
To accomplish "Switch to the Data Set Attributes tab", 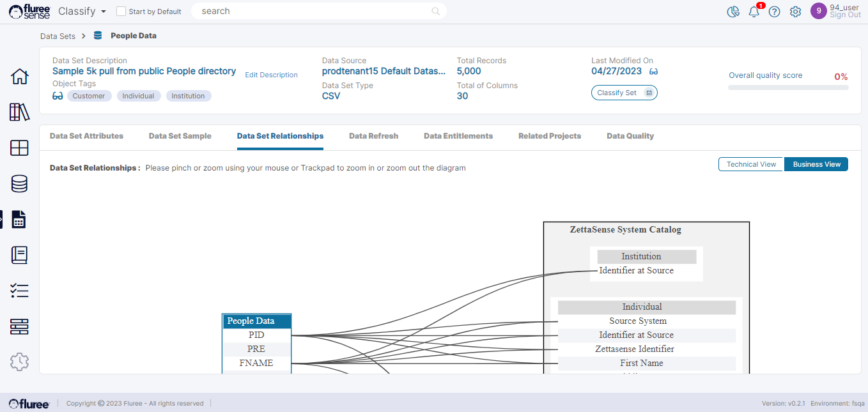I will pos(86,136).
